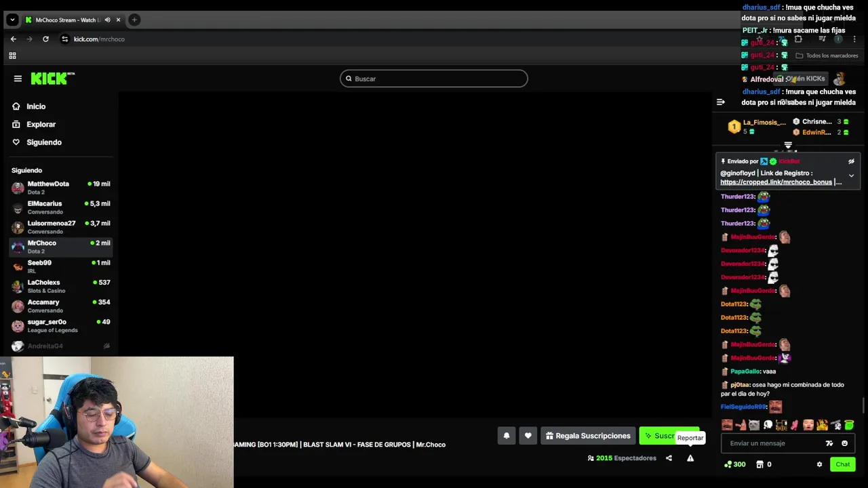Open Luisormenoa27 channel

tap(61, 227)
